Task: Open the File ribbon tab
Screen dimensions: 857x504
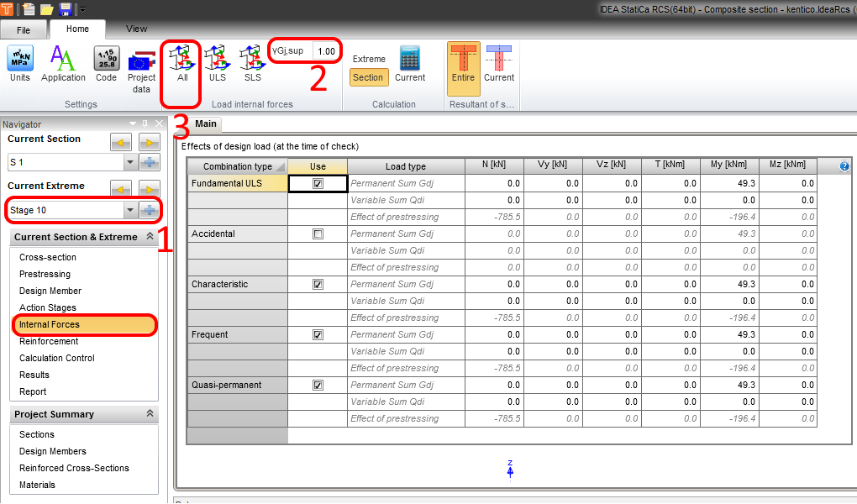Action: point(24,29)
